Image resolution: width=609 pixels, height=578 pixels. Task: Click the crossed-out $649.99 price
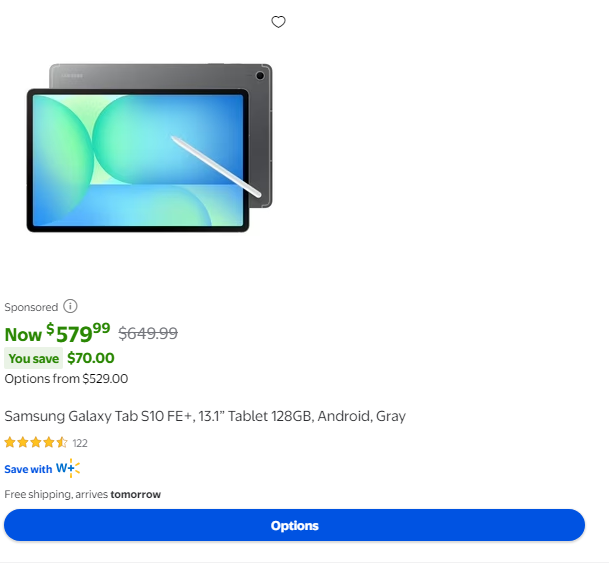148,333
